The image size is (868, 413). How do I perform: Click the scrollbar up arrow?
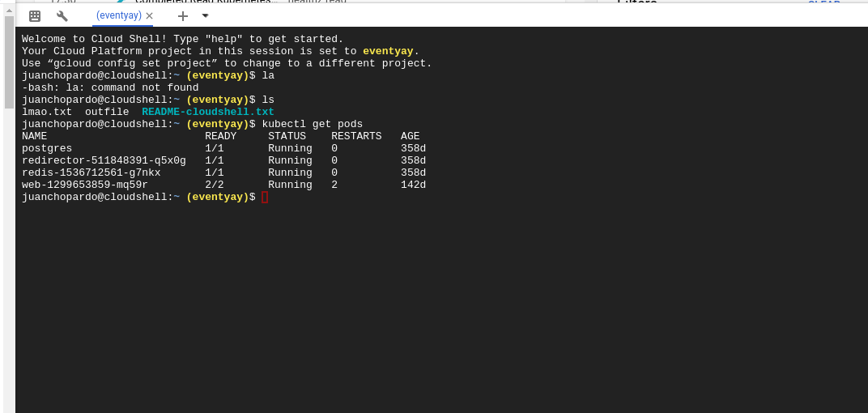(9, 10)
